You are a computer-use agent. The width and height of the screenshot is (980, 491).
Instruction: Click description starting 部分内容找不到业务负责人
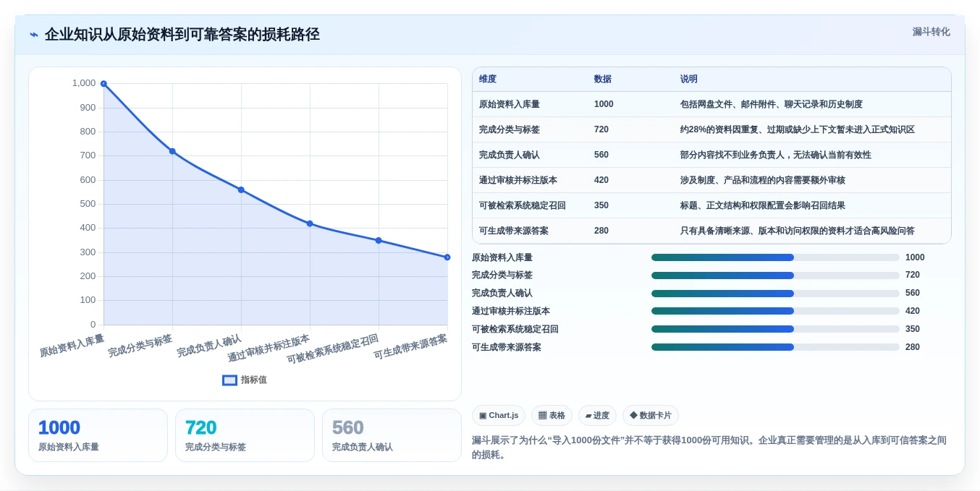[776, 155]
